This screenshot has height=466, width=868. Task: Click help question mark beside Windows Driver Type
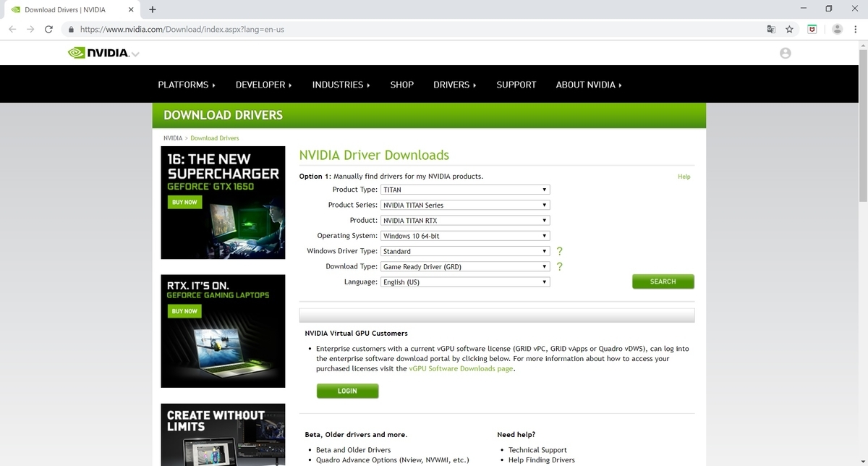[559, 251]
